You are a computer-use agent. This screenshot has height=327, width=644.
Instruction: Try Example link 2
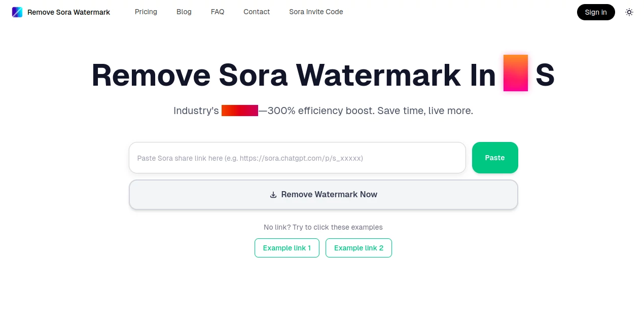(x=359, y=248)
